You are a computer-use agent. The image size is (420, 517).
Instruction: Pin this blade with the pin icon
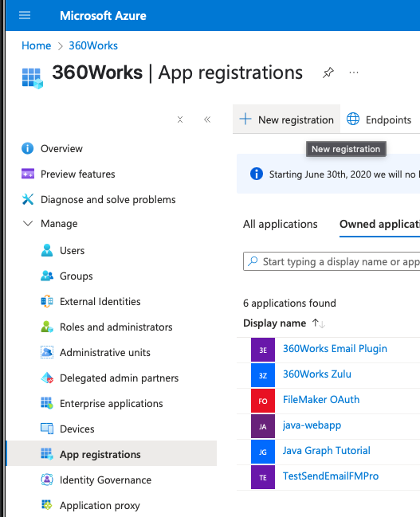click(x=328, y=72)
